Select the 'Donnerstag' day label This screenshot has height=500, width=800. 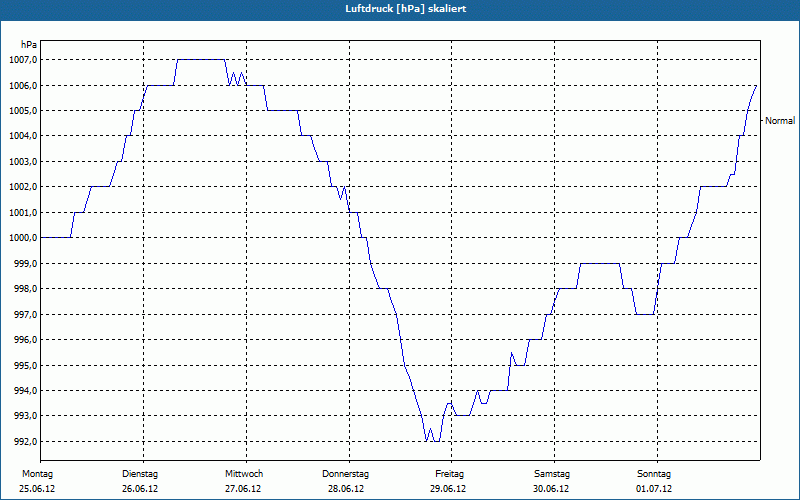345,474
